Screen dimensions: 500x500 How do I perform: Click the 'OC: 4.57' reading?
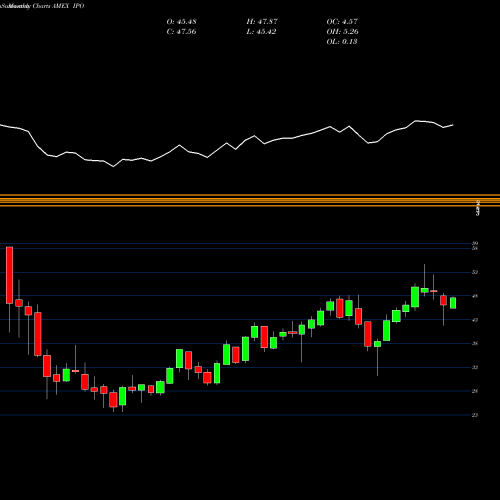342,22
